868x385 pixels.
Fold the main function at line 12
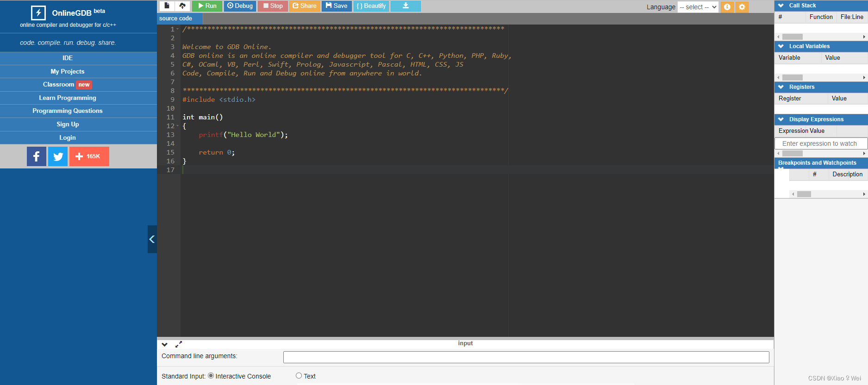pos(177,126)
